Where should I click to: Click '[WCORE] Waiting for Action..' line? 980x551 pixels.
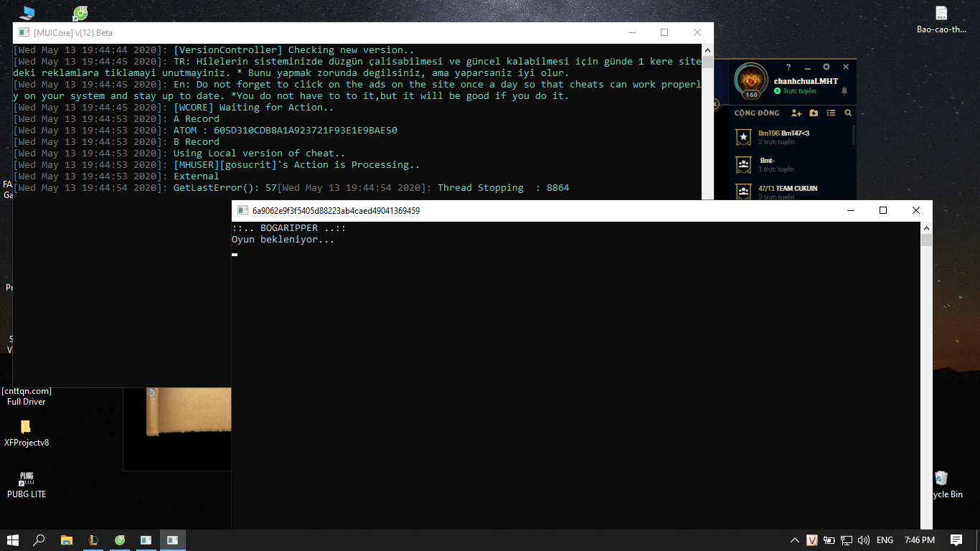254,108
